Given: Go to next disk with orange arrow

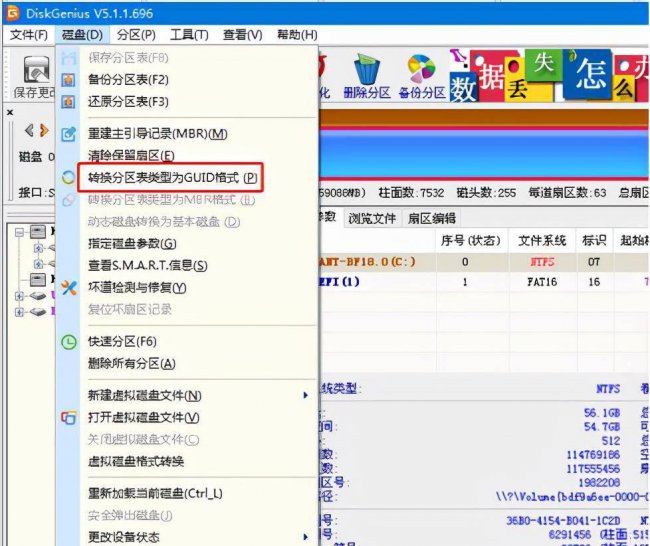Looking at the screenshot, I should 44,130.
